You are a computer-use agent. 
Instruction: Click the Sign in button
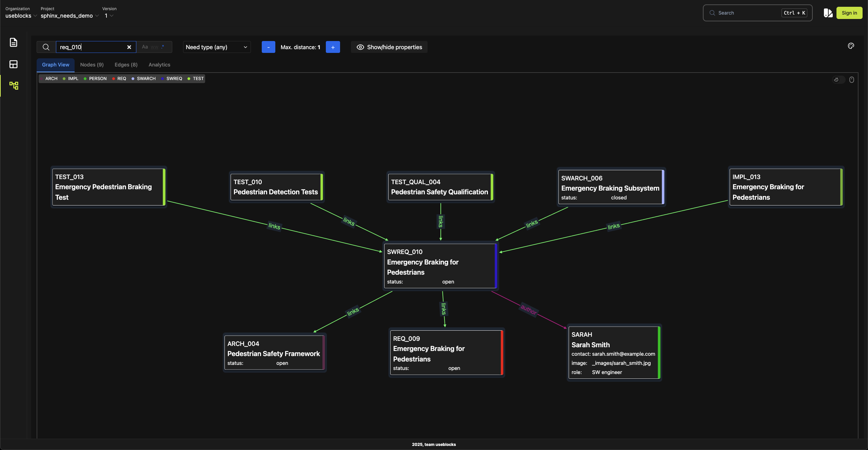click(849, 13)
